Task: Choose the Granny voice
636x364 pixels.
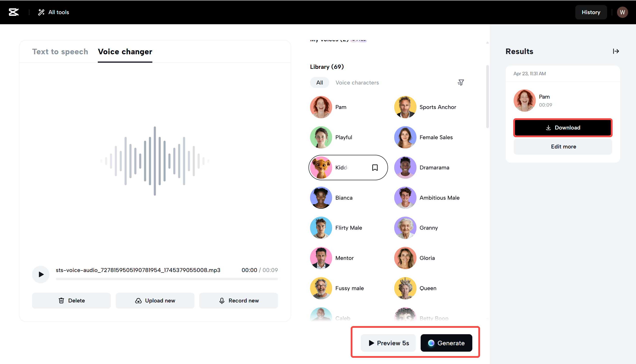Action: point(428,228)
